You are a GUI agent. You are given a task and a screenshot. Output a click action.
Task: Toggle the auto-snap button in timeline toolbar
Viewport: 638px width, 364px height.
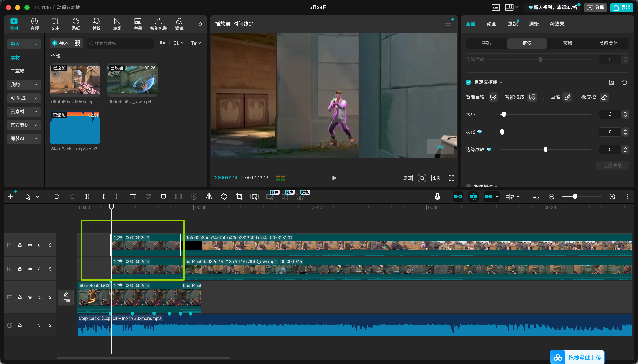tap(473, 197)
